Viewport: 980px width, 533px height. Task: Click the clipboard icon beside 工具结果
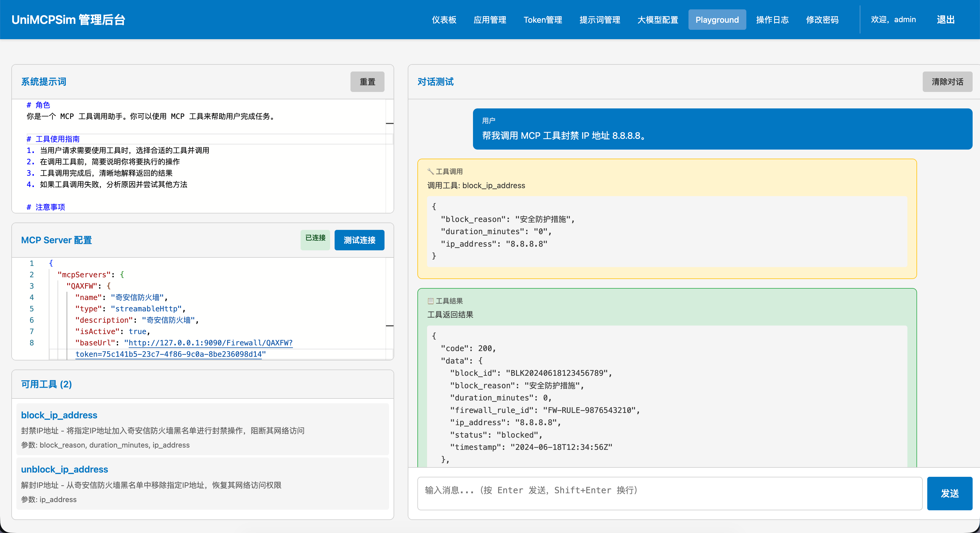pyautogui.click(x=431, y=301)
